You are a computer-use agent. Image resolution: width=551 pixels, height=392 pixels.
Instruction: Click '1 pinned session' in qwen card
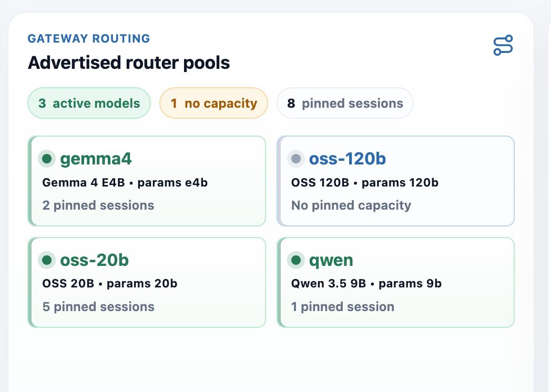pos(343,307)
